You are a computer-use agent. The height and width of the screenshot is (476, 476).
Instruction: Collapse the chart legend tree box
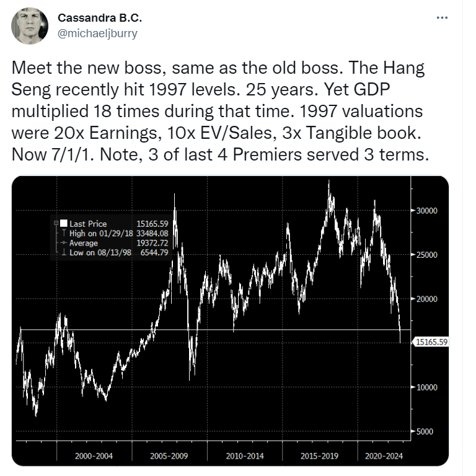pos(56,224)
